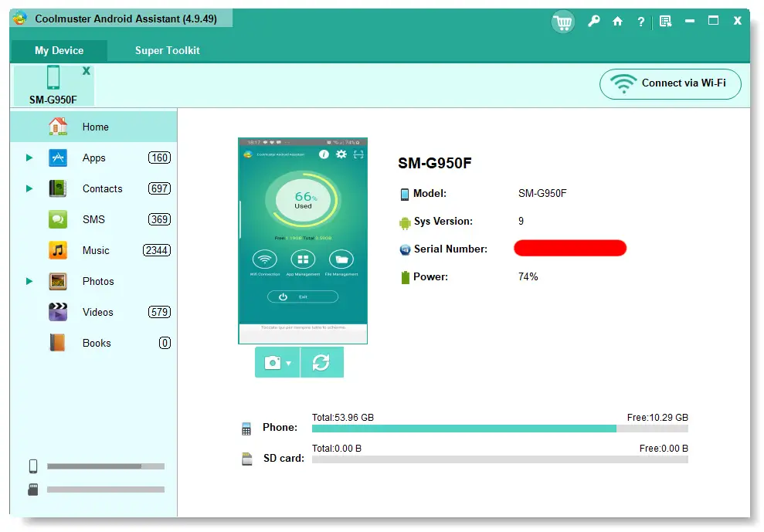Click the Books count badge 0
The width and height of the screenshot is (764, 532).
point(165,343)
